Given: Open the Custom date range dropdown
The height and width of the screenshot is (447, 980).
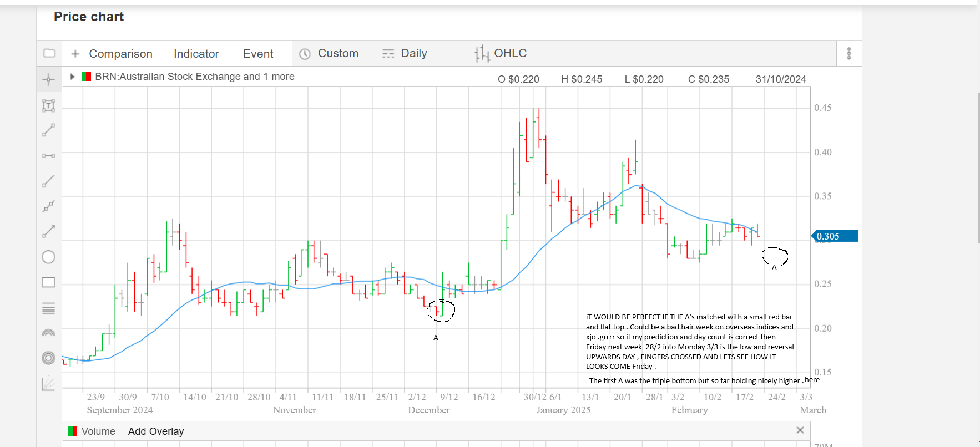Looking at the screenshot, I should pyautogui.click(x=338, y=53).
